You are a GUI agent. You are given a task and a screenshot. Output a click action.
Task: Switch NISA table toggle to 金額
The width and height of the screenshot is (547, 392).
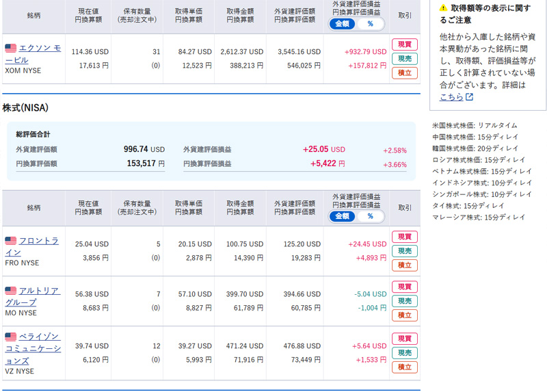pos(343,216)
